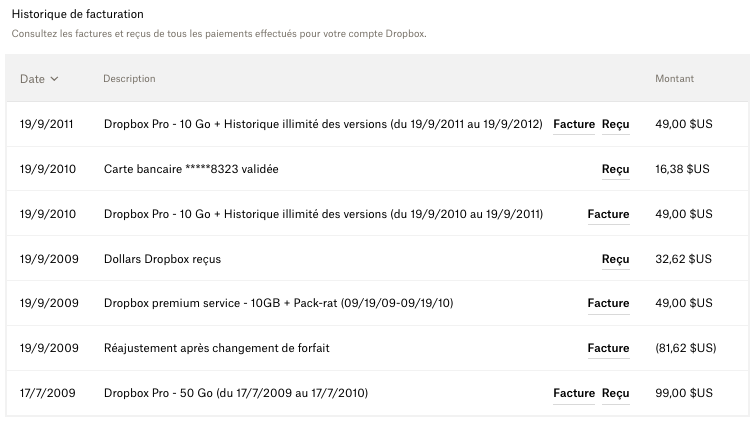The width and height of the screenshot is (756, 422).
Task: Open Reçu for the 19/9/2011 Dropbox Pro payment
Action: (x=615, y=125)
